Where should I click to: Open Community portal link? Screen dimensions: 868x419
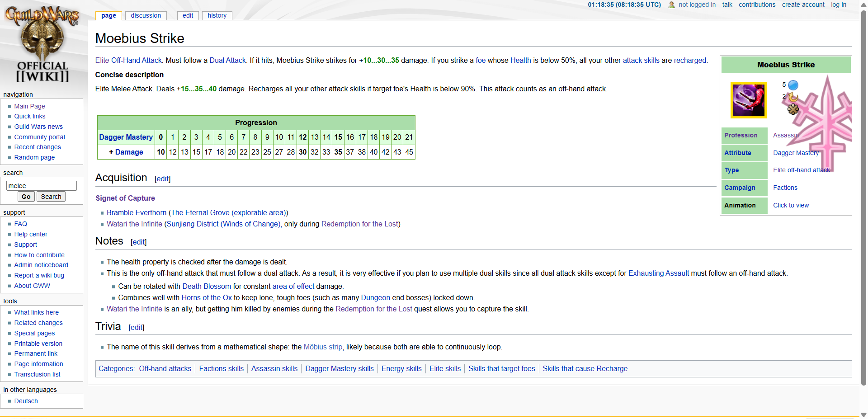[39, 137]
